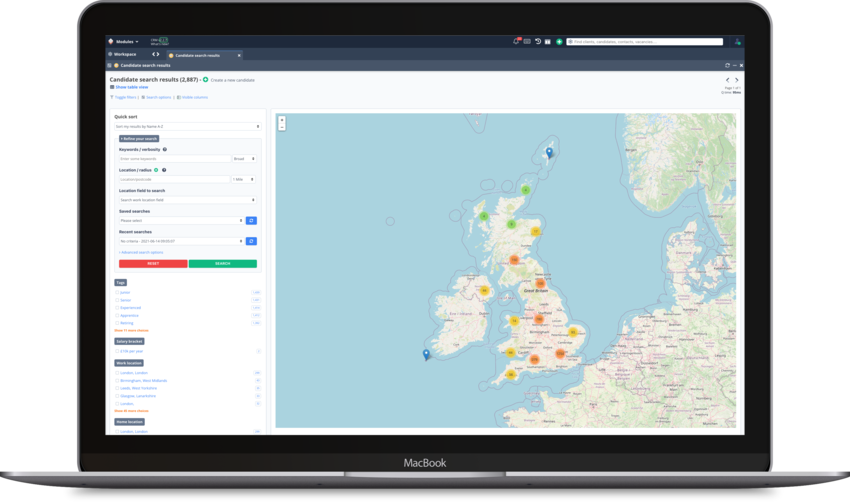Go to previous results page arrow
This screenshot has width=850, height=503.
pyautogui.click(x=727, y=80)
